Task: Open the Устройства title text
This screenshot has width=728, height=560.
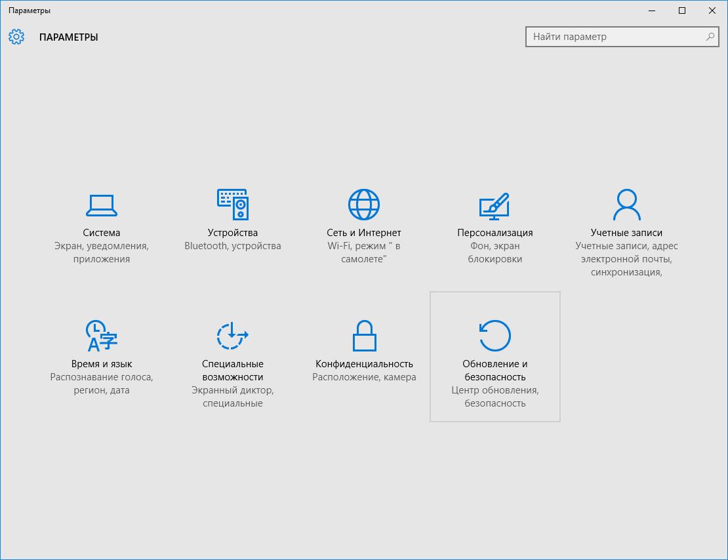Action: coord(233,233)
